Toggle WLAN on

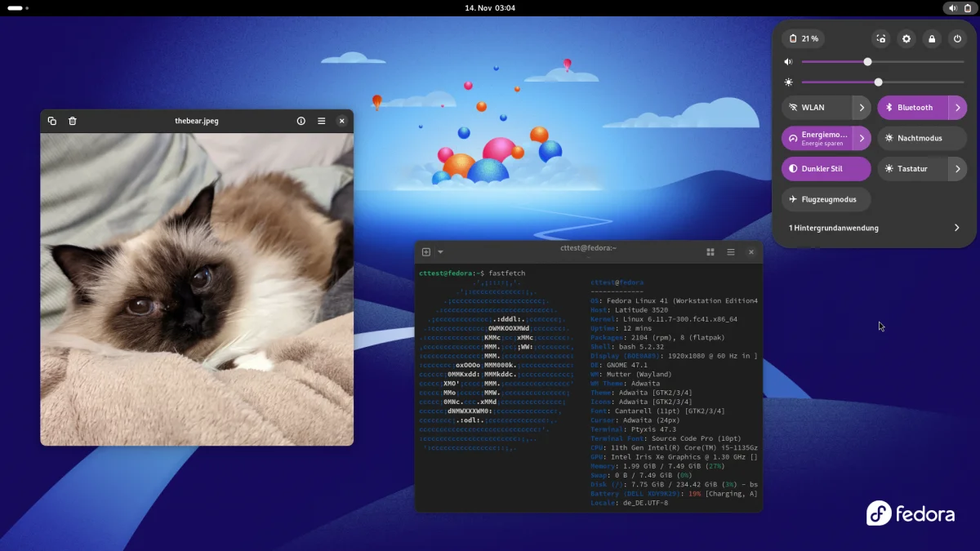(817, 108)
